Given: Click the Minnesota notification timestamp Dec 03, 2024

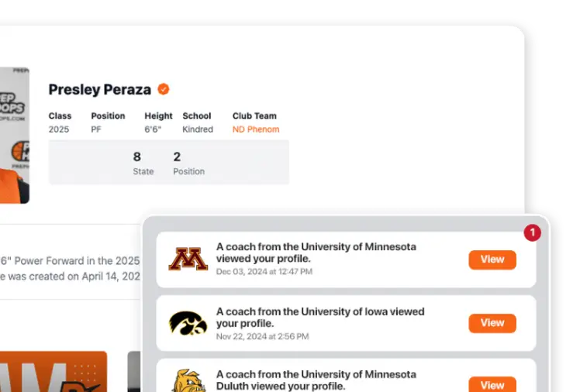Looking at the screenshot, I should [264, 272].
